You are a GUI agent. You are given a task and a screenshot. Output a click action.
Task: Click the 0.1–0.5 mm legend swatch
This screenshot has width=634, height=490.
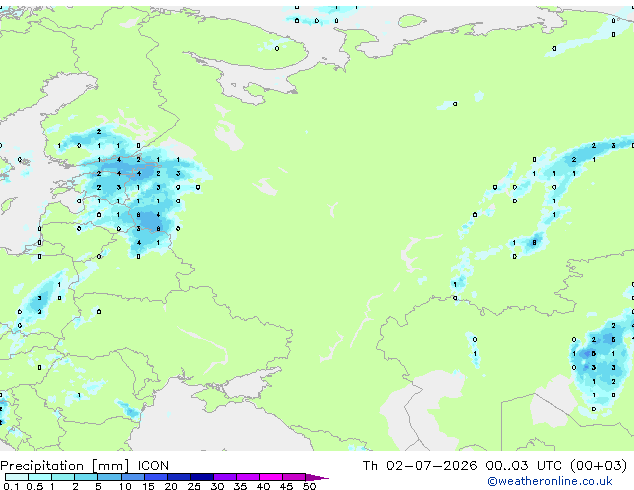pyautogui.click(x=17, y=477)
